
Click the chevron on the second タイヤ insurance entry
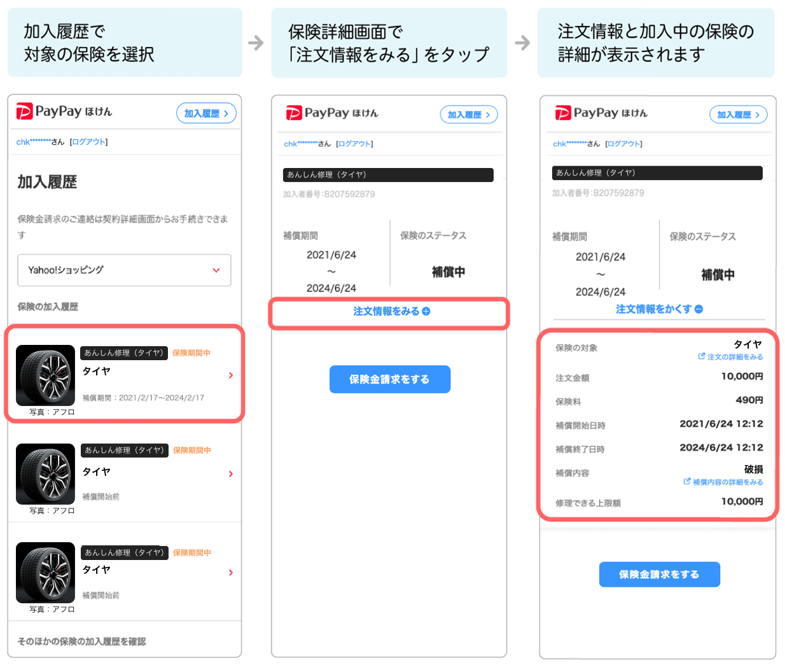point(231,474)
